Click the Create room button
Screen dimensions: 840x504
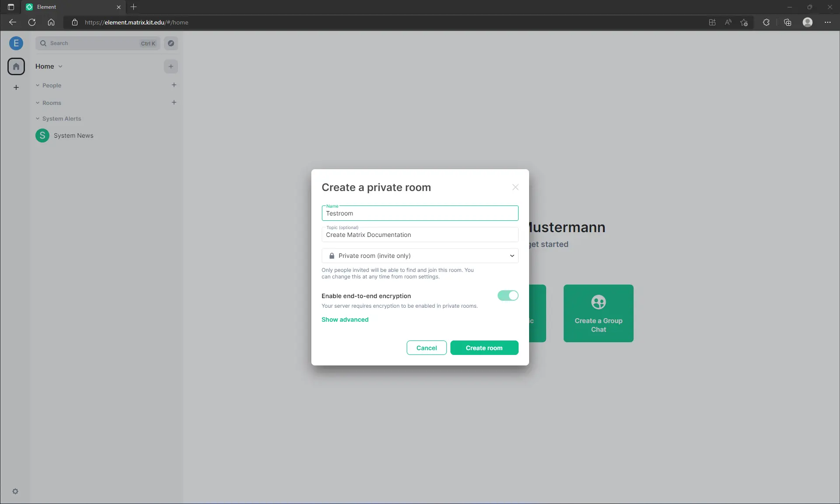point(484,348)
